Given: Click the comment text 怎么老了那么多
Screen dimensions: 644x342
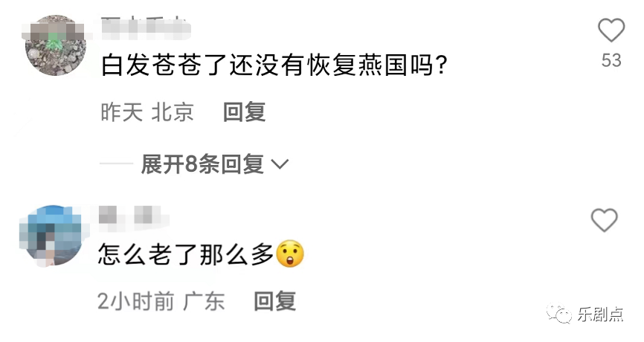Looking at the screenshot, I should [186, 254].
